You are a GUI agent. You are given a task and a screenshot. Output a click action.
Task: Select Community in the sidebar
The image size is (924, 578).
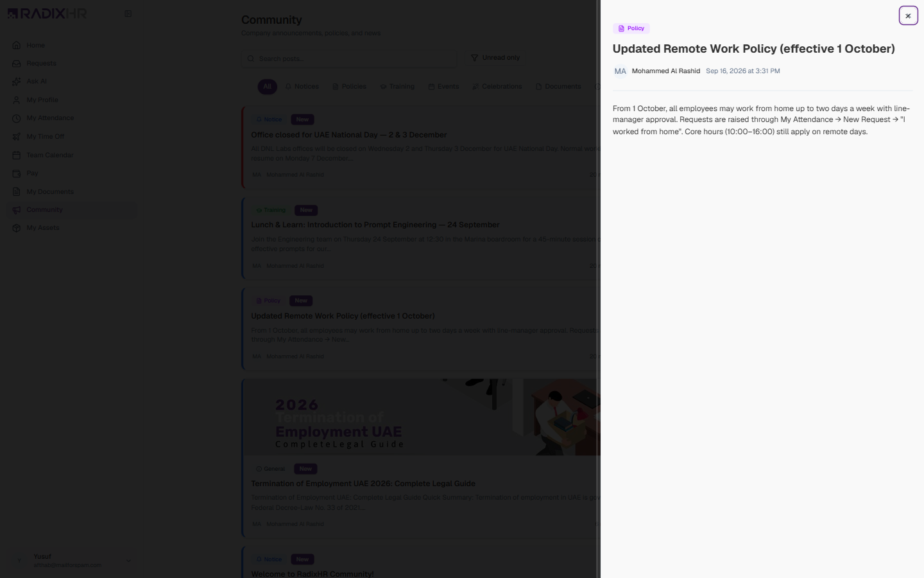[72, 210]
